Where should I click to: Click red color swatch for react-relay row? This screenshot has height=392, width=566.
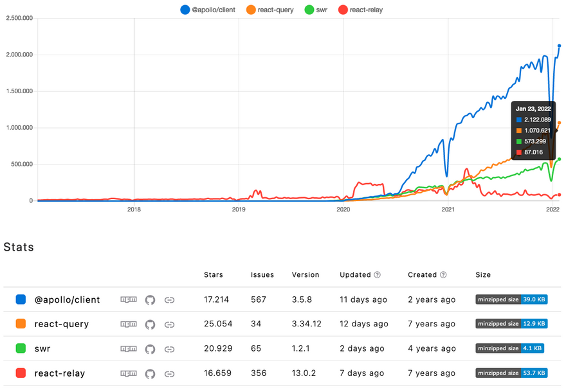coord(21,373)
